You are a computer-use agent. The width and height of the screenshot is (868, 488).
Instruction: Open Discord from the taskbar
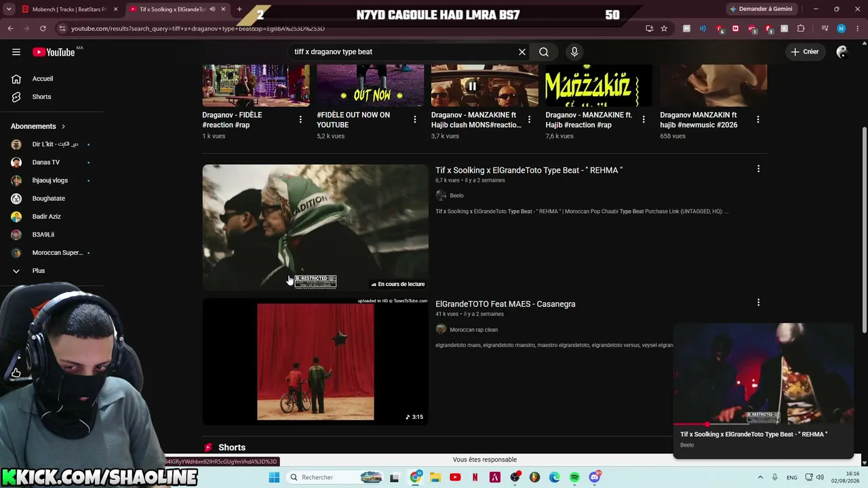coord(595,477)
